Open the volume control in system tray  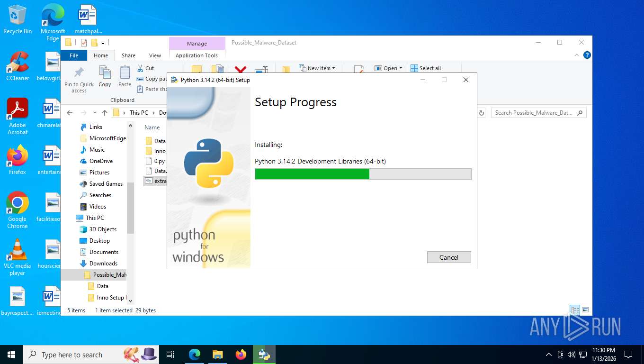click(x=571, y=355)
